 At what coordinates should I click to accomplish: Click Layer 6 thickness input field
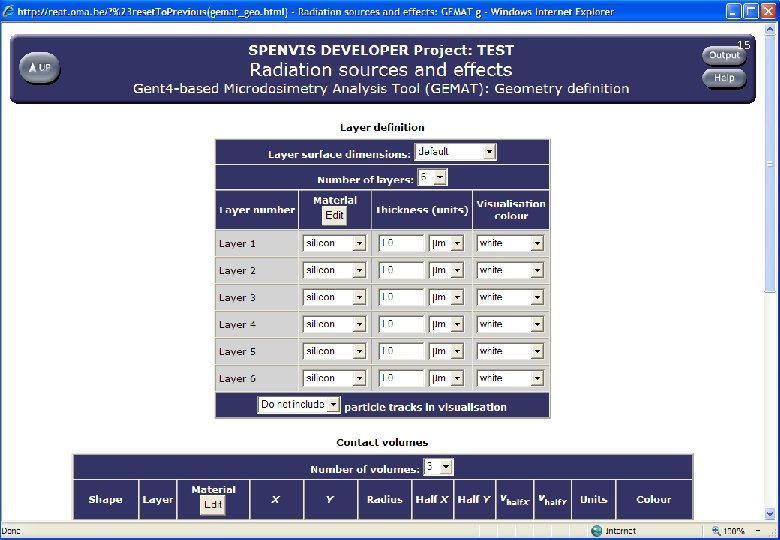pyautogui.click(x=401, y=378)
